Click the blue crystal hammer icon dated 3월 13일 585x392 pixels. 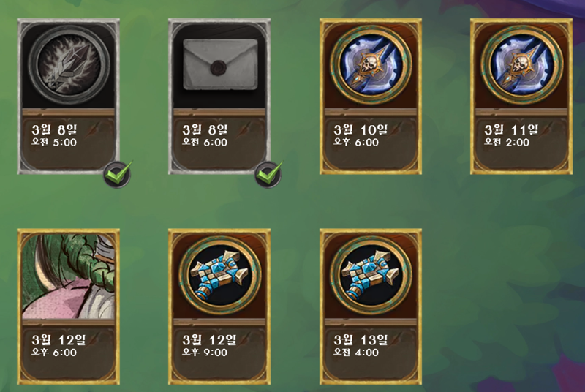371,275
